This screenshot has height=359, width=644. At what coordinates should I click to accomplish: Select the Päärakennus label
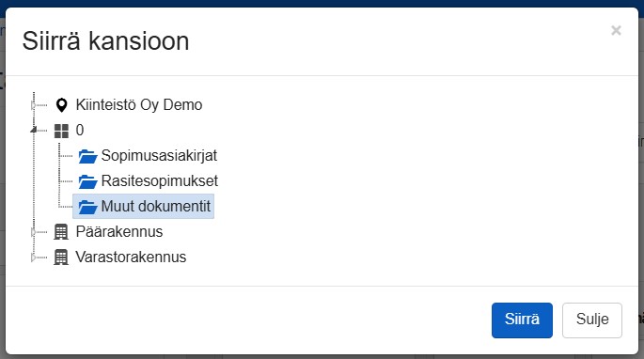[119, 232]
